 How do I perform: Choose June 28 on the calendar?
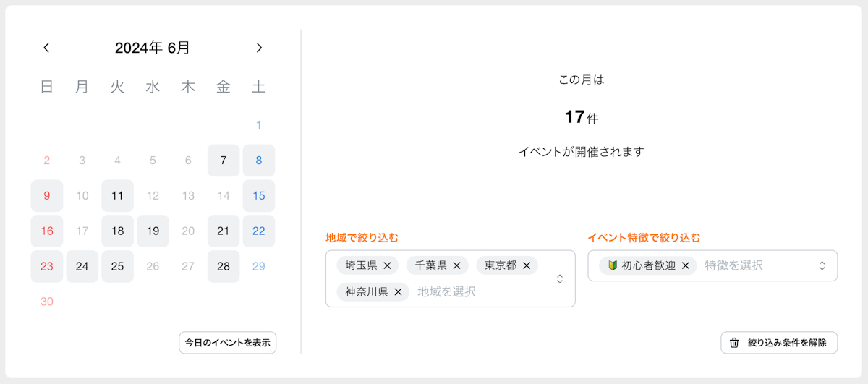224,266
